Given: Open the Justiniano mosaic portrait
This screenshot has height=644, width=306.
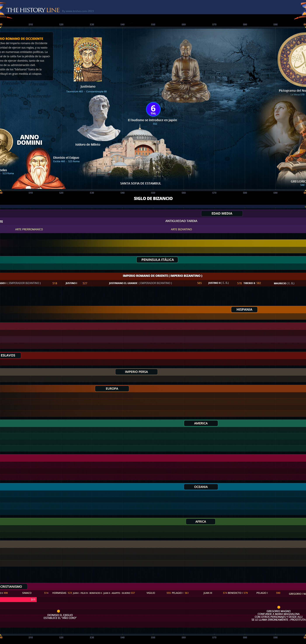Looking at the screenshot, I should [88, 59].
